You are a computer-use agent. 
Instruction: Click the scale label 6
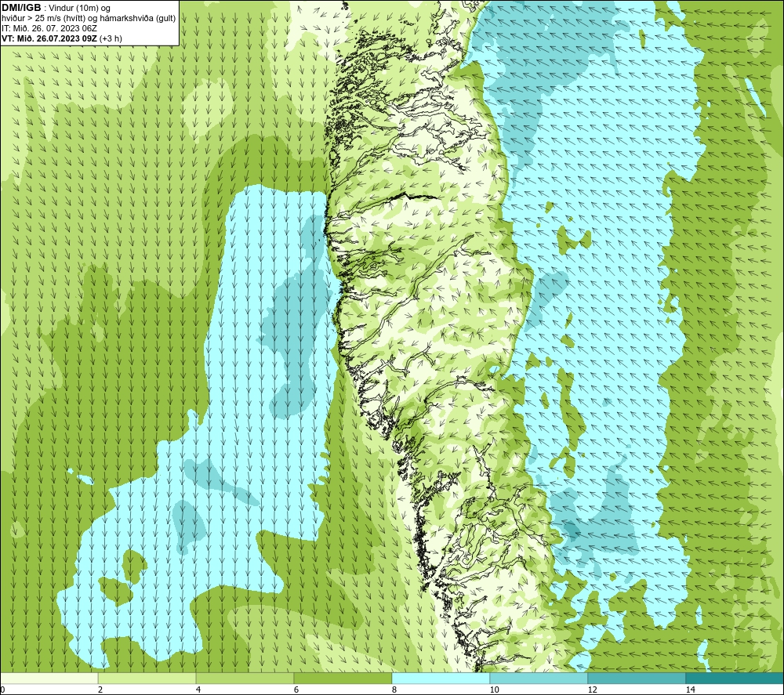click(296, 690)
